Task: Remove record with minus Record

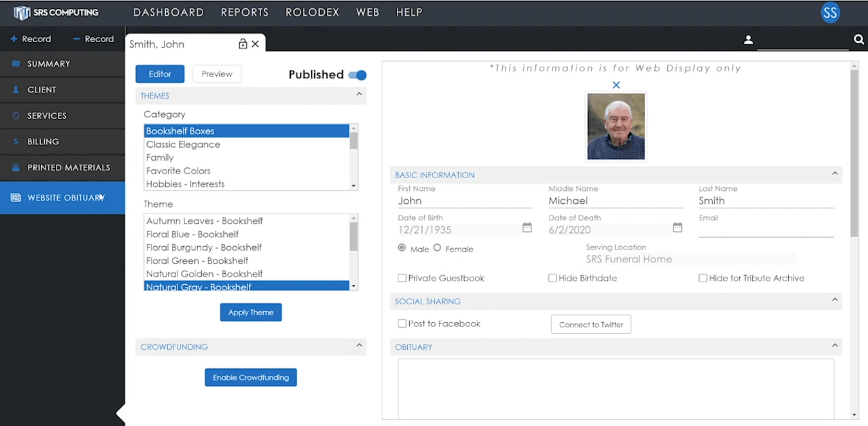Action: (93, 39)
